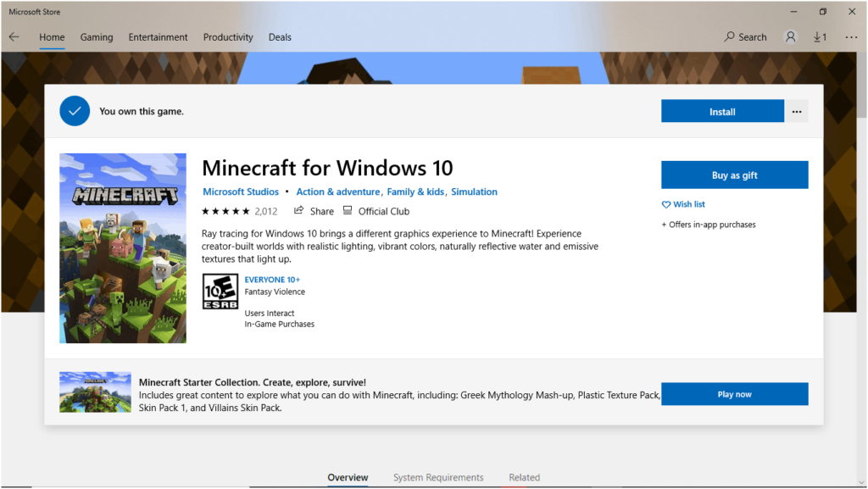The image size is (868, 489).
Task: Click the back arrow icon
Action: click(x=14, y=37)
